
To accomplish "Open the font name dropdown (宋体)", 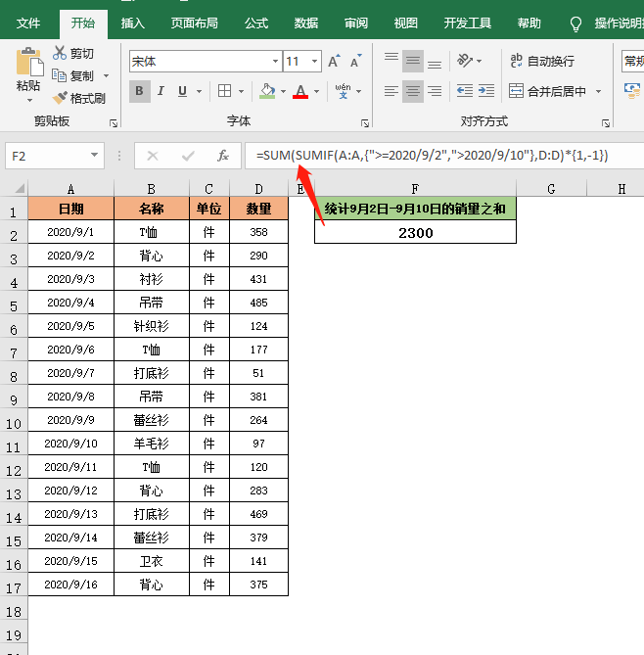I will (x=273, y=62).
